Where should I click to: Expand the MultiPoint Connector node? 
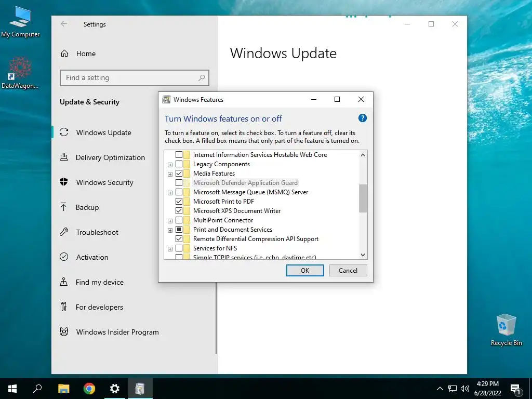pos(170,221)
